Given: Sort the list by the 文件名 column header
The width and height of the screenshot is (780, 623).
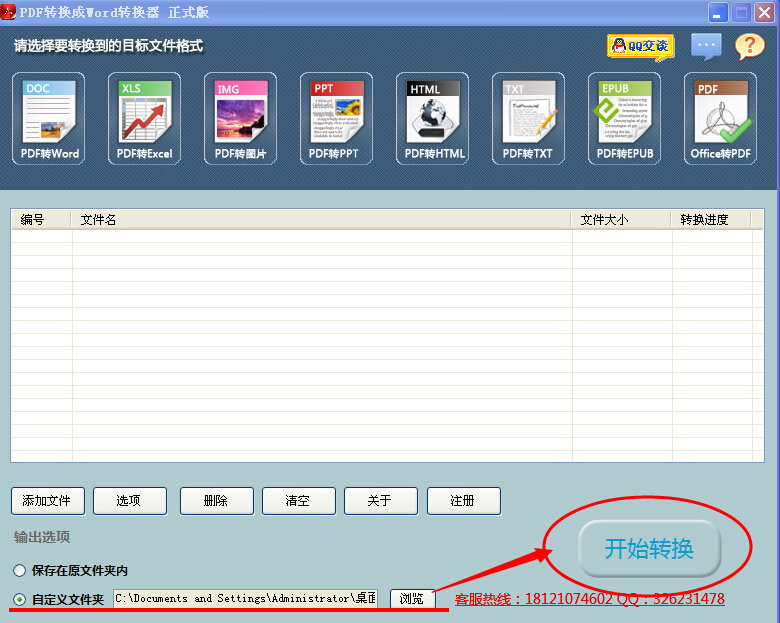Looking at the screenshot, I should [x=320, y=220].
